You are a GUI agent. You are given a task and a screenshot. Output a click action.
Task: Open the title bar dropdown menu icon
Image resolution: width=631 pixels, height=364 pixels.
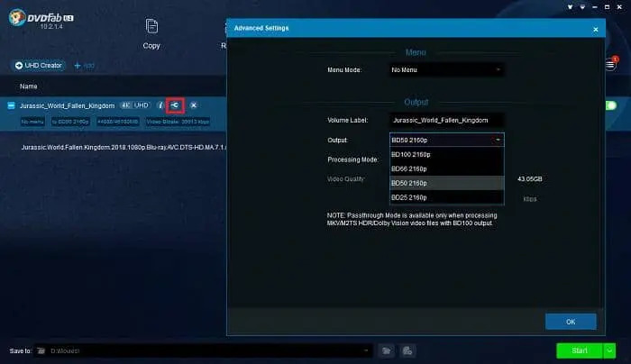point(582,7)
